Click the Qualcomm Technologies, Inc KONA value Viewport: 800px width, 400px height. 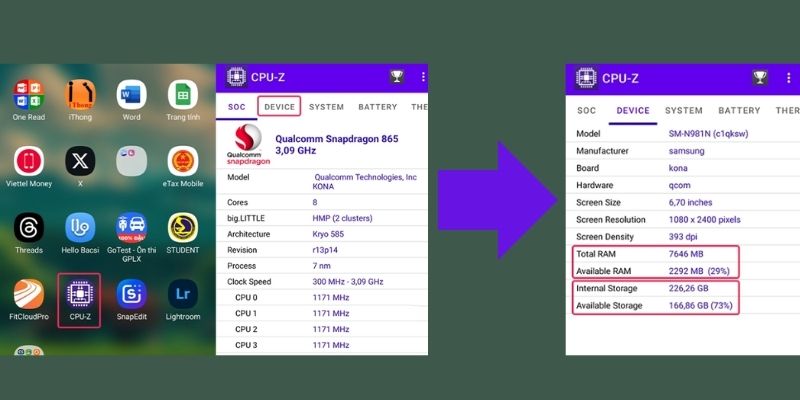click(x=364, y=182)
